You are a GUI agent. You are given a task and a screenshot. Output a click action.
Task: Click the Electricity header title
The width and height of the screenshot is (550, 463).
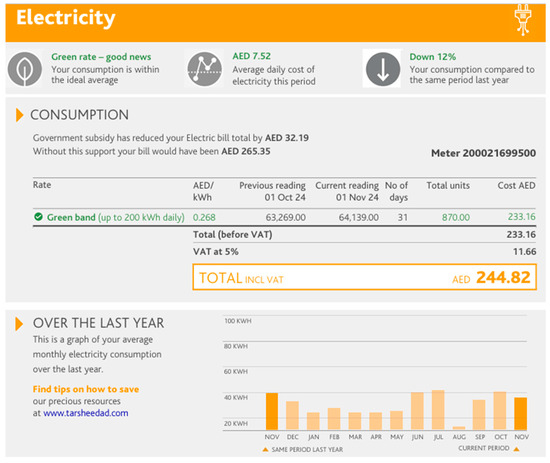(66, 18)
